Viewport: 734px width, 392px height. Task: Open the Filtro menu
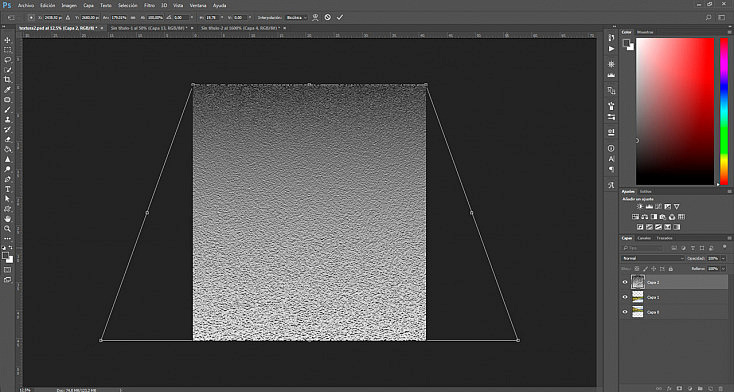point(149,6)
